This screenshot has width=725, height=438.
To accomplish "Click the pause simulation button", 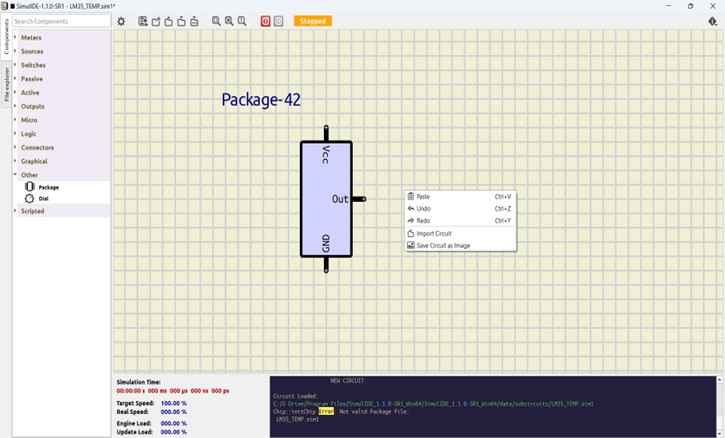I will coord(279,21).
